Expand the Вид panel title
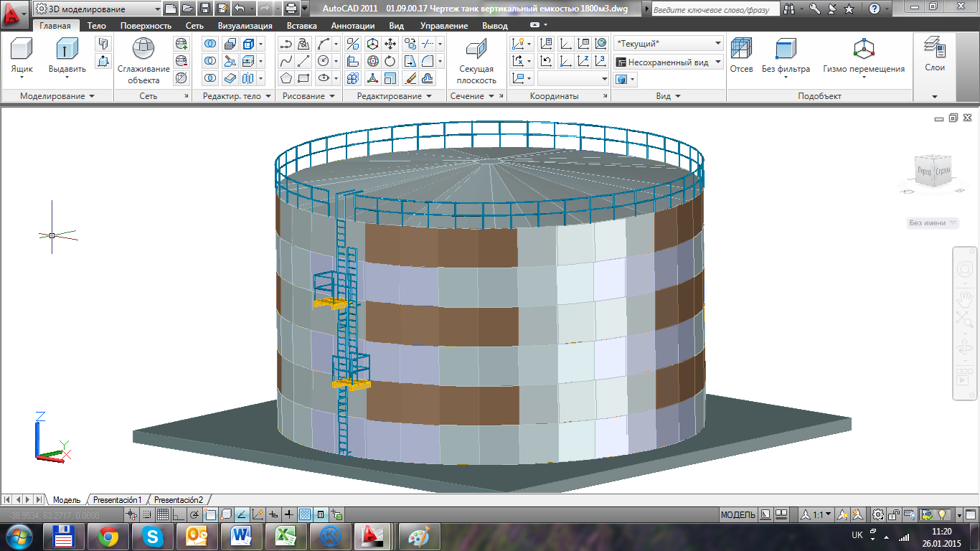This screenshot has width=980, height=551. [x=668, y=96]
